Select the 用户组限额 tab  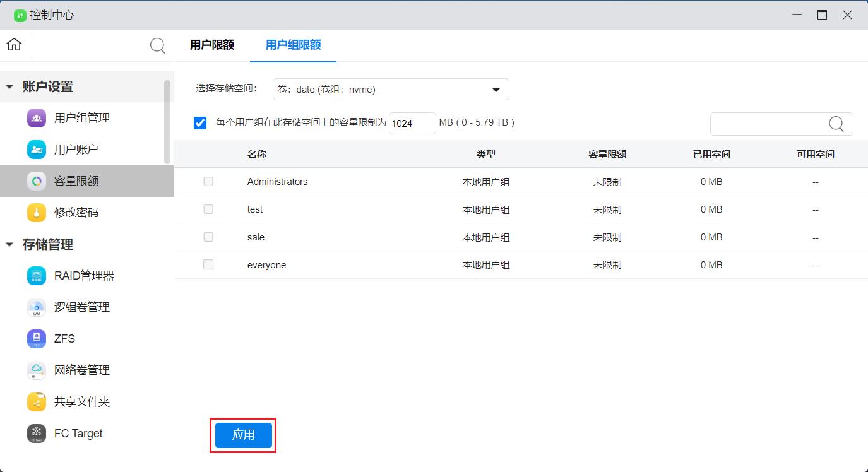pyautogui.click(x=292, y=45)
